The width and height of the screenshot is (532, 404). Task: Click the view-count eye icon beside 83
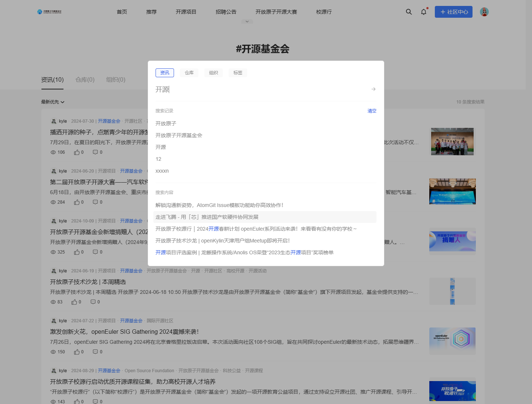point(53,302)
